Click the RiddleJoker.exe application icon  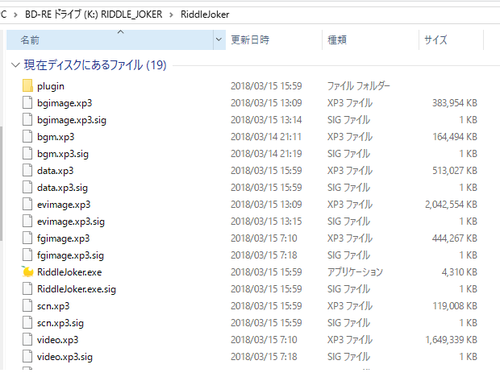coord(28,272)
